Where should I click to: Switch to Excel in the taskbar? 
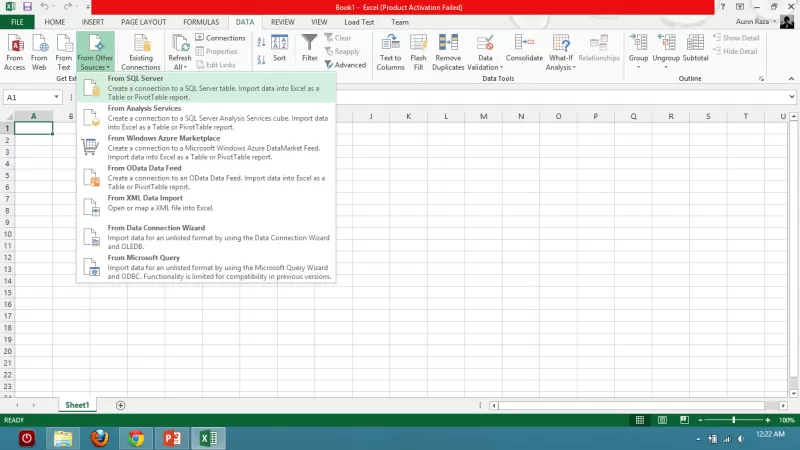(208, 438)
